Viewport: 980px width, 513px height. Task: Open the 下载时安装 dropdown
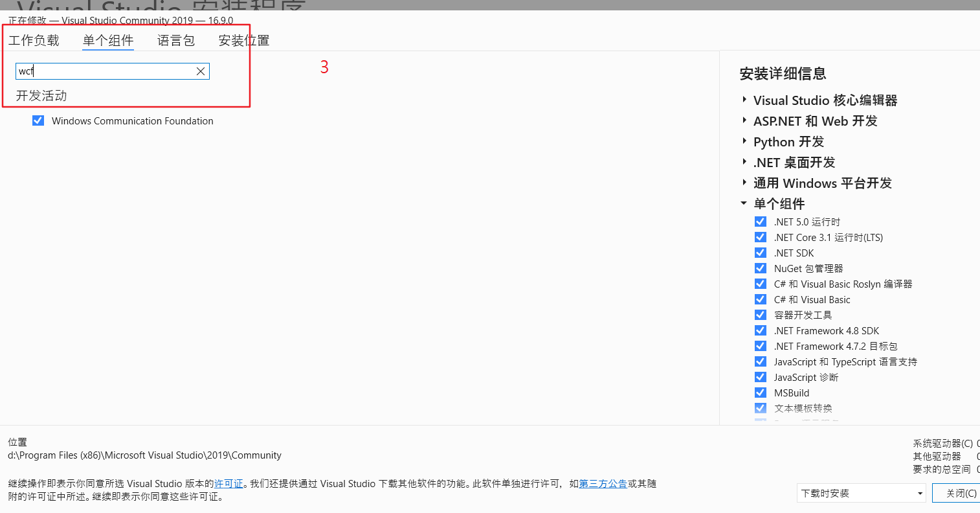861,493
